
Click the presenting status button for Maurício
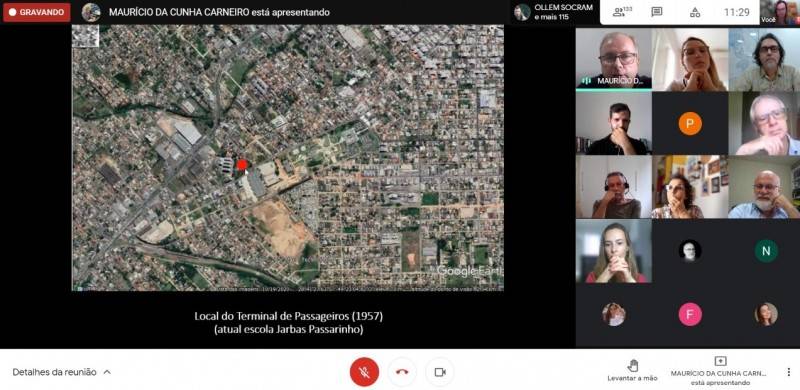[720, 371]
